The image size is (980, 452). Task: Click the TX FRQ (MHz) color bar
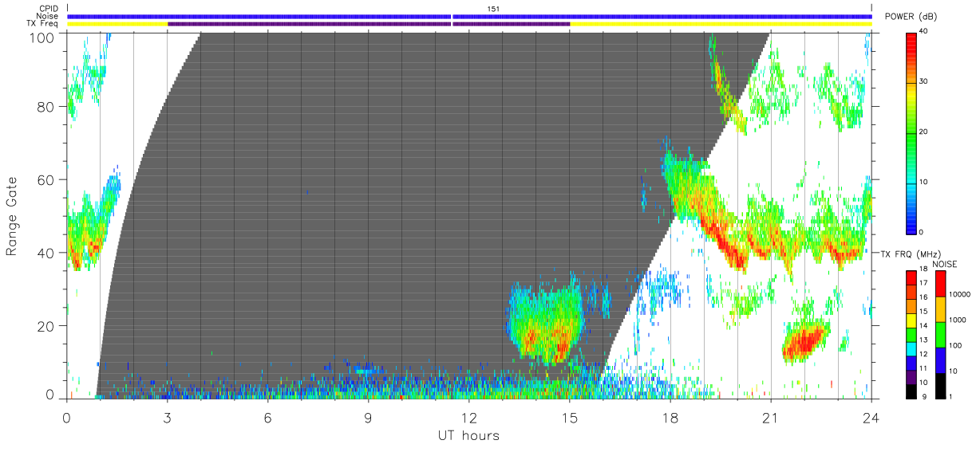pyautogui.click(x=911, y=334)
